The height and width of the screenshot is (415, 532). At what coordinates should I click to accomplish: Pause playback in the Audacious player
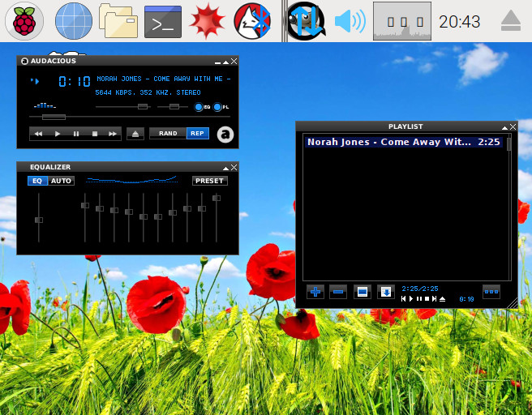point(76,134)
